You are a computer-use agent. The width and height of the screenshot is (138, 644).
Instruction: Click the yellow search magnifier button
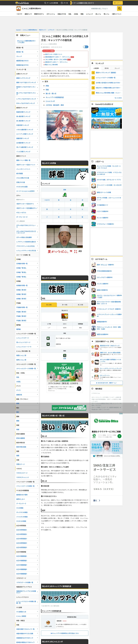(120, 8)
